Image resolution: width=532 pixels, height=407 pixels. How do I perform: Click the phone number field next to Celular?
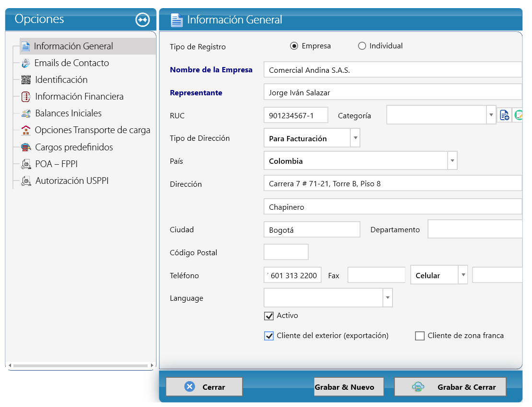pyautogui.click(x=497, y=275)
